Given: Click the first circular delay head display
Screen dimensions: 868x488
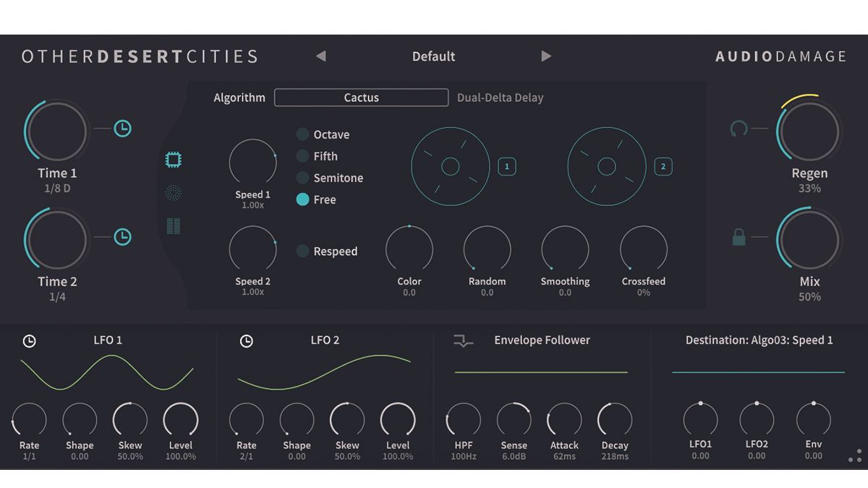Looking at the screenshot, I should (x=450, y=167).
